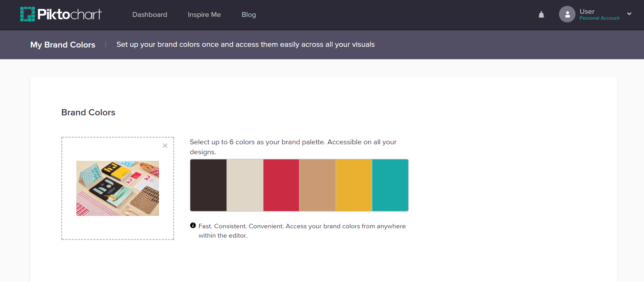Image resolution: width=644 pixels, height=282 pixels.
Task: Click the User name in header
Action: tap(587, 11)
